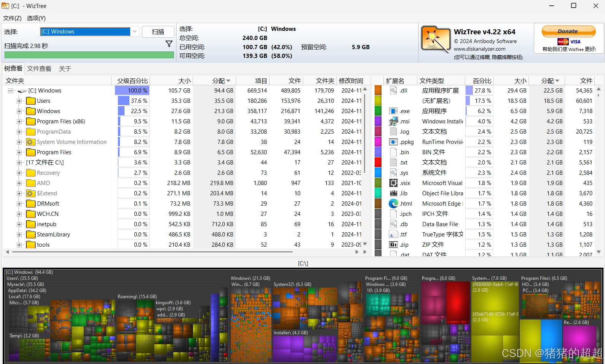Switch to the 树查看 tab
This screenshot has width=605, height=364.
[x=13, y=69]
